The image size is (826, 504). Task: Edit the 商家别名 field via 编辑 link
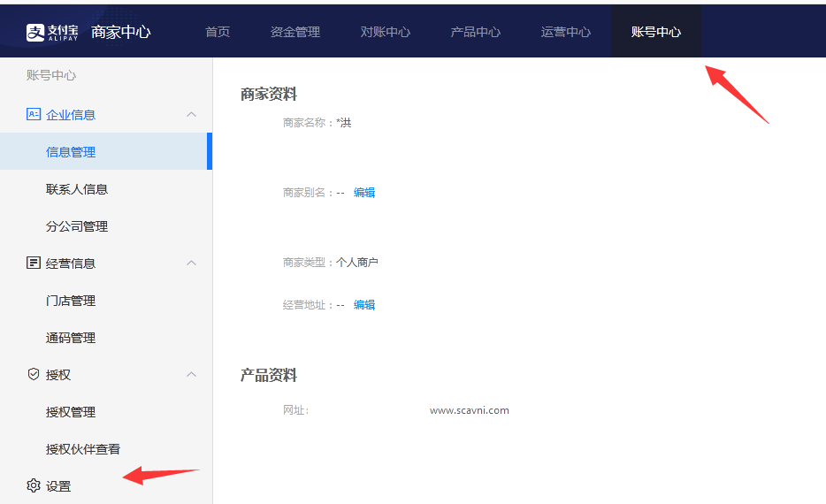point(364,193)
